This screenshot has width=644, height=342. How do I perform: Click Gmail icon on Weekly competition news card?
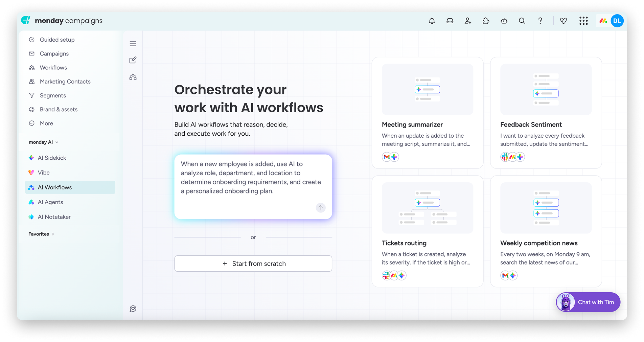tap(505, 275)
